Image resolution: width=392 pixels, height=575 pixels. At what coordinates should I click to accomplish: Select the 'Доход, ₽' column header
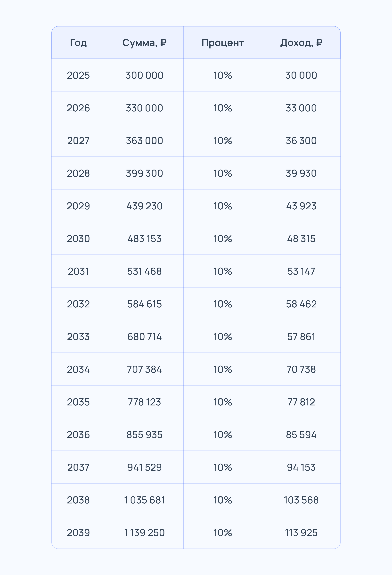(x=301, y=43)
